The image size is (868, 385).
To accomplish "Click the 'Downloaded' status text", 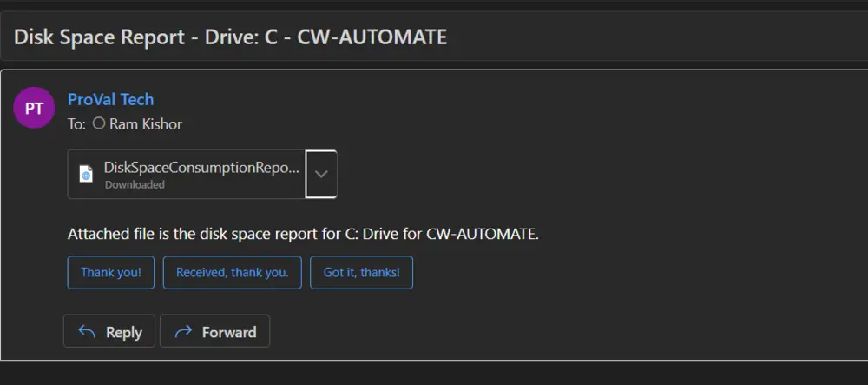I will 135,185.
